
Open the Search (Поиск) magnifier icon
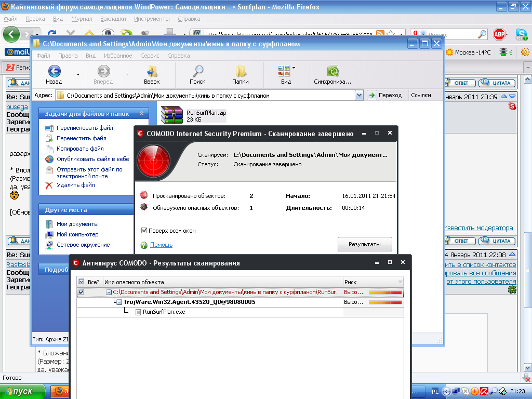click(197, 71)
